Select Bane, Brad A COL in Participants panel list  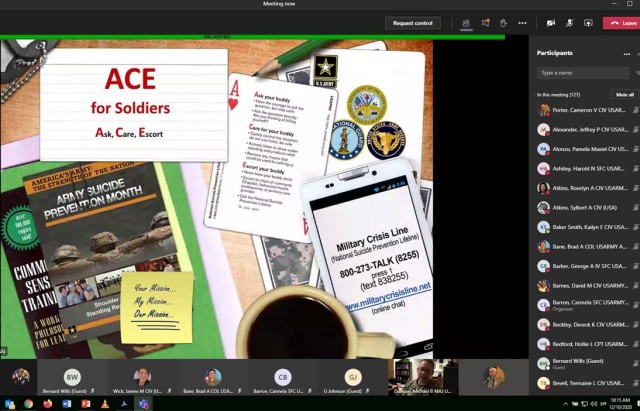click(588, 247)
